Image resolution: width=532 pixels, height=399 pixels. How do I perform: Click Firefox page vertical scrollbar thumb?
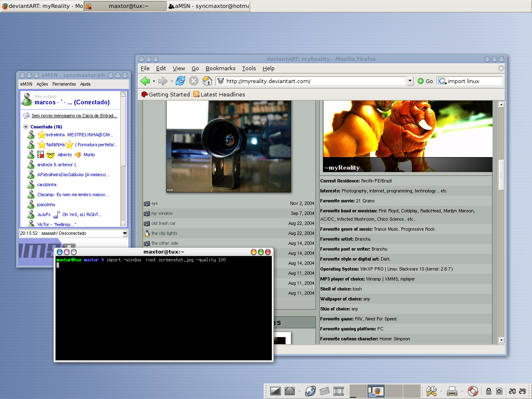click(501, 175)
